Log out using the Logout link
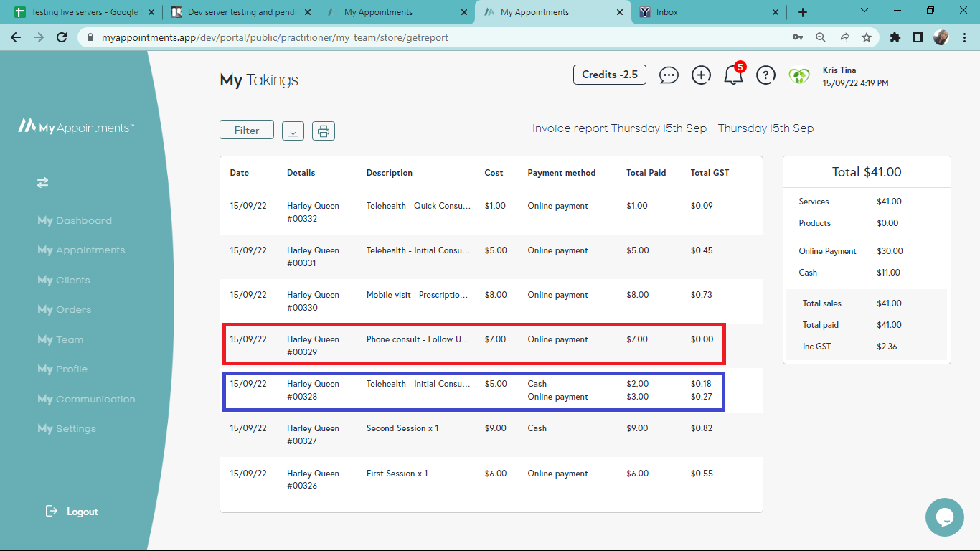Viewport: 980px width, 551px height. 72,512
